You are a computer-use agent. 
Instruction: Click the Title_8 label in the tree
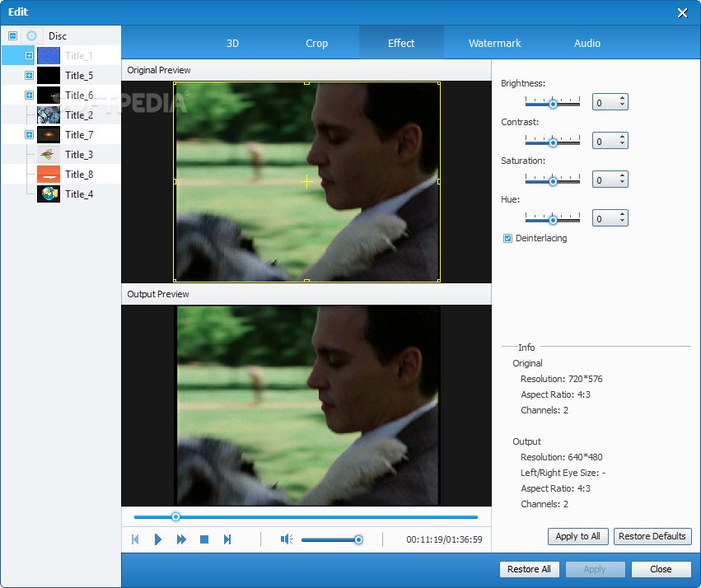point(79,175)
